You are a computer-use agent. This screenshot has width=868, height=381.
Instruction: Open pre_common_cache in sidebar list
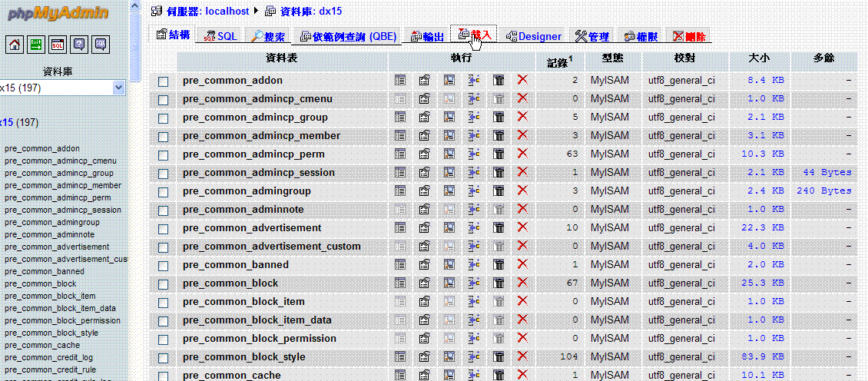(42, 345)
